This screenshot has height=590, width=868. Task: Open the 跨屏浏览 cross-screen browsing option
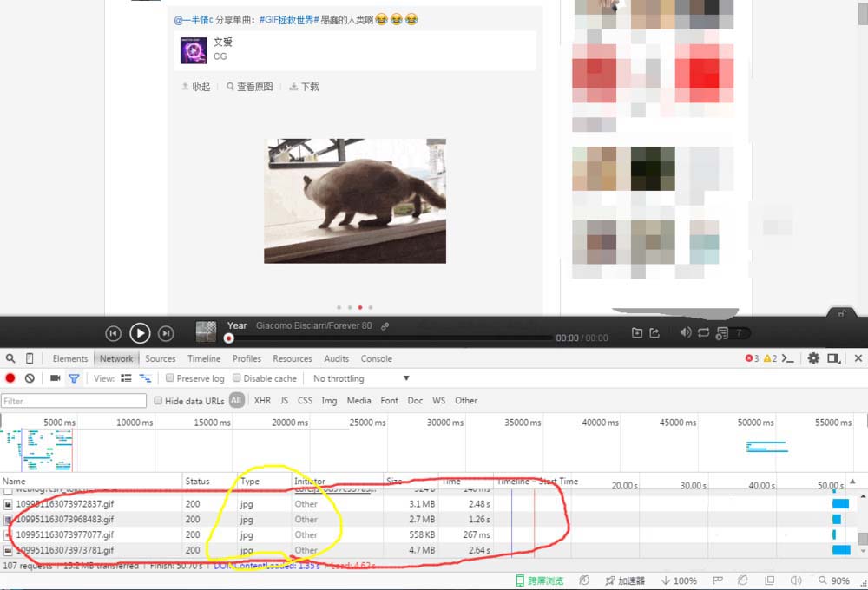pyautogui.click(x=540, y=580)
